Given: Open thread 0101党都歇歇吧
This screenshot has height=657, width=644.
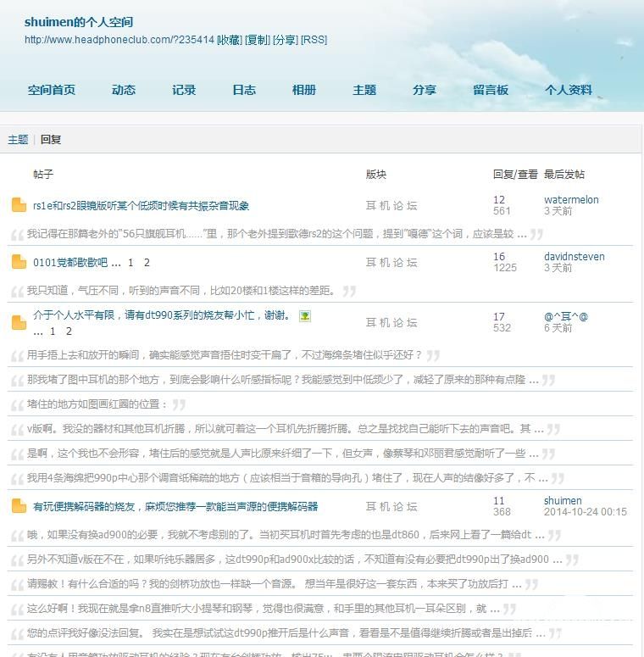Looking at the screenshot, I should pos(70,262).
